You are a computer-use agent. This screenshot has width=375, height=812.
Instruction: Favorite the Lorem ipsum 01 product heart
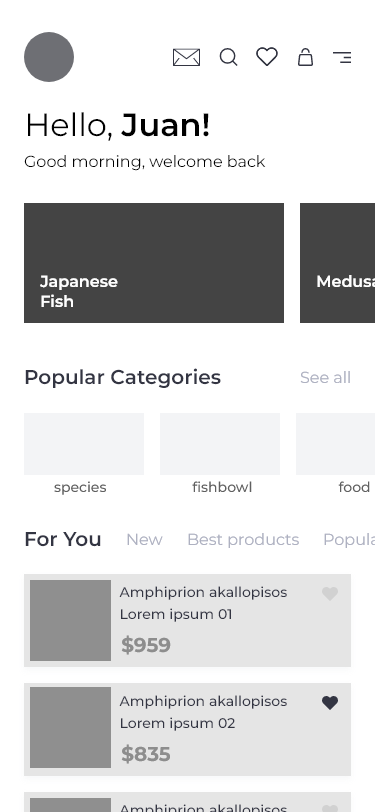330,593
